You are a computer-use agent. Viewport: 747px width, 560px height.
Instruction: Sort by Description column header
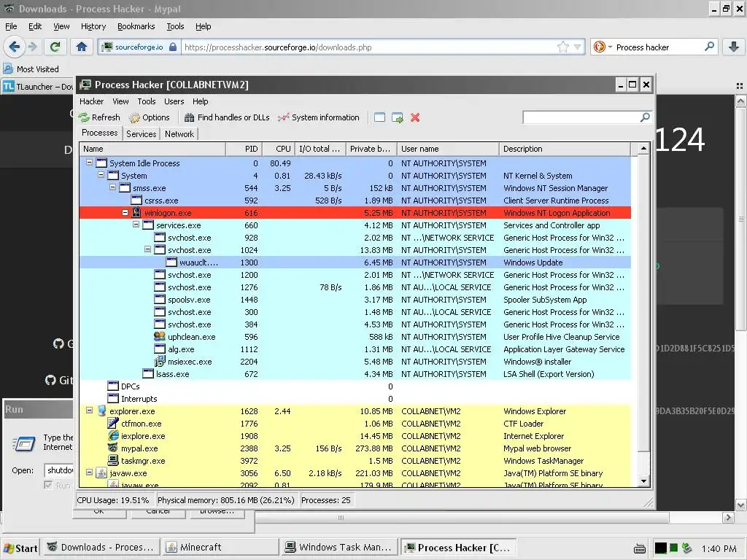[565, 149]
